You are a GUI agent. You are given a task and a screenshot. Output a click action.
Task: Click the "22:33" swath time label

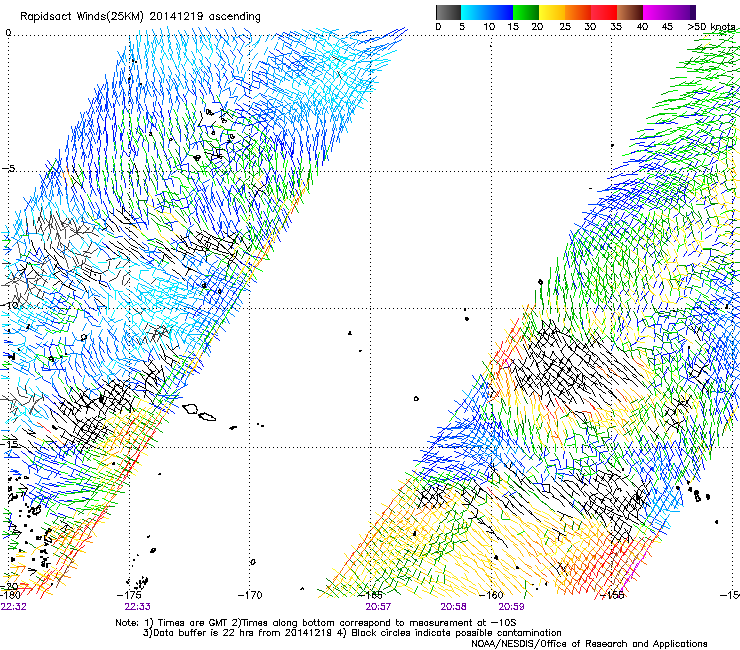[137, 607]
